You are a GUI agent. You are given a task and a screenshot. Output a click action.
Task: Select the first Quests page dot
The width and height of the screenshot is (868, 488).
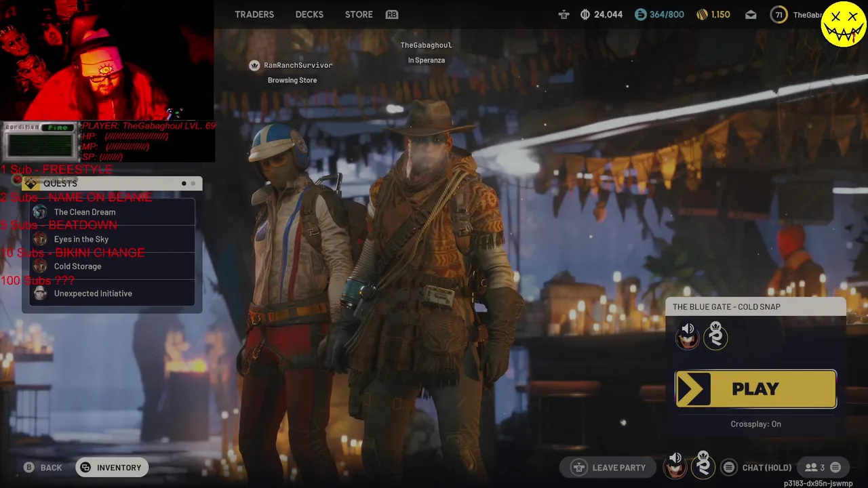tap(184, 184)
